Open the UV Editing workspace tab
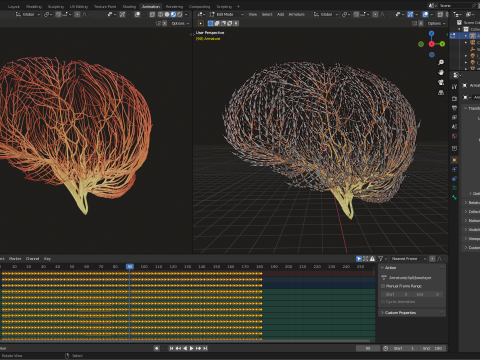The image size is (480, 360). [x=79, y=6]
